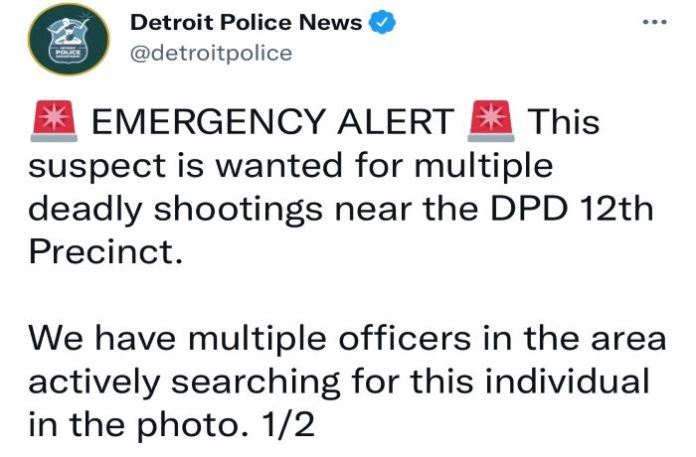
Task: Click the siren emoji after EMERGENCY ALERT
Action: 491,121
